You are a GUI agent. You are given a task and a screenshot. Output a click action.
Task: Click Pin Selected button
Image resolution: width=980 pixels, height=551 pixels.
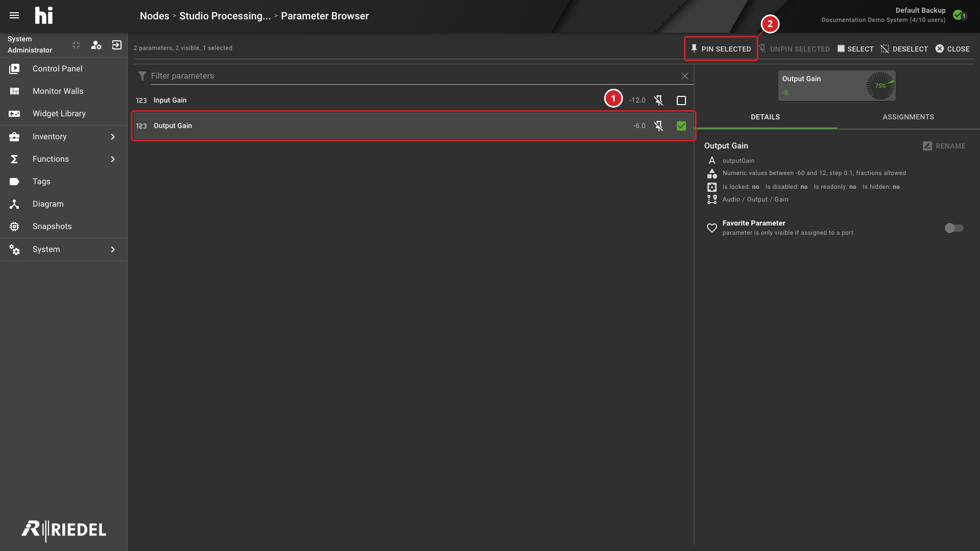721,49
